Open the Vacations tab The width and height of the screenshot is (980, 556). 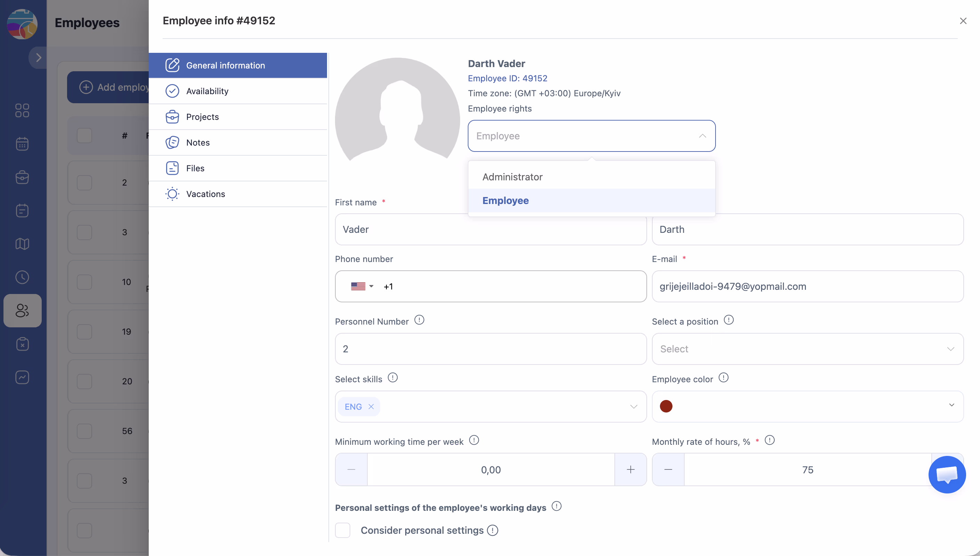[205, 194]
